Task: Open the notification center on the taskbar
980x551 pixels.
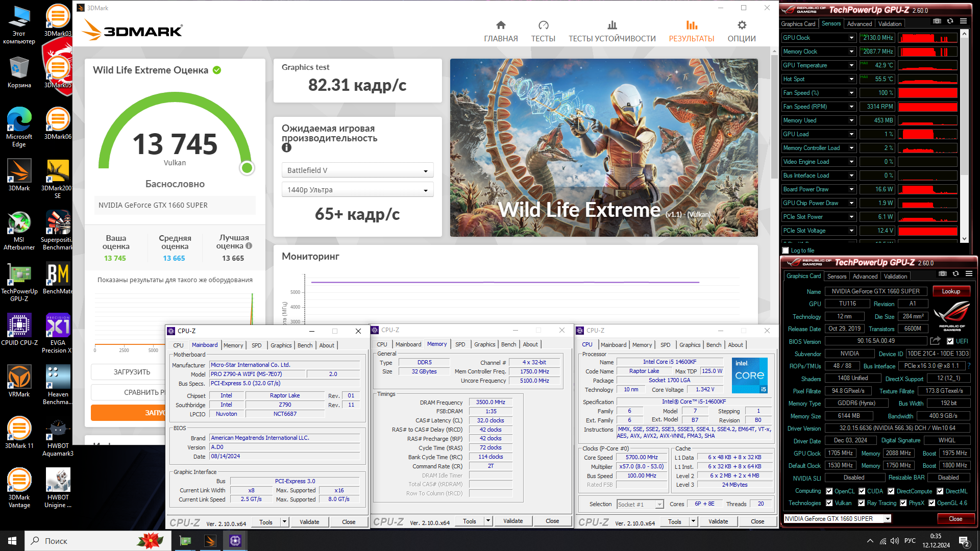Action: click(x=964, y=541)
